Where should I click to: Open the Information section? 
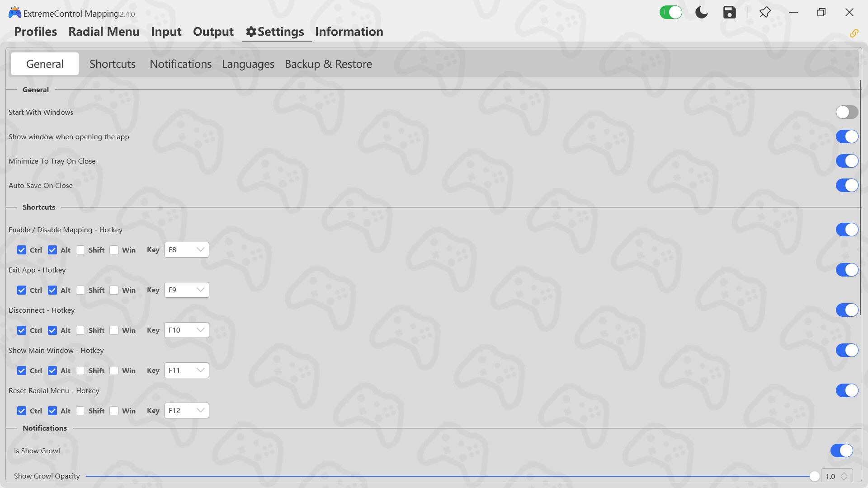pyautogui.click(x=349, y=32)
